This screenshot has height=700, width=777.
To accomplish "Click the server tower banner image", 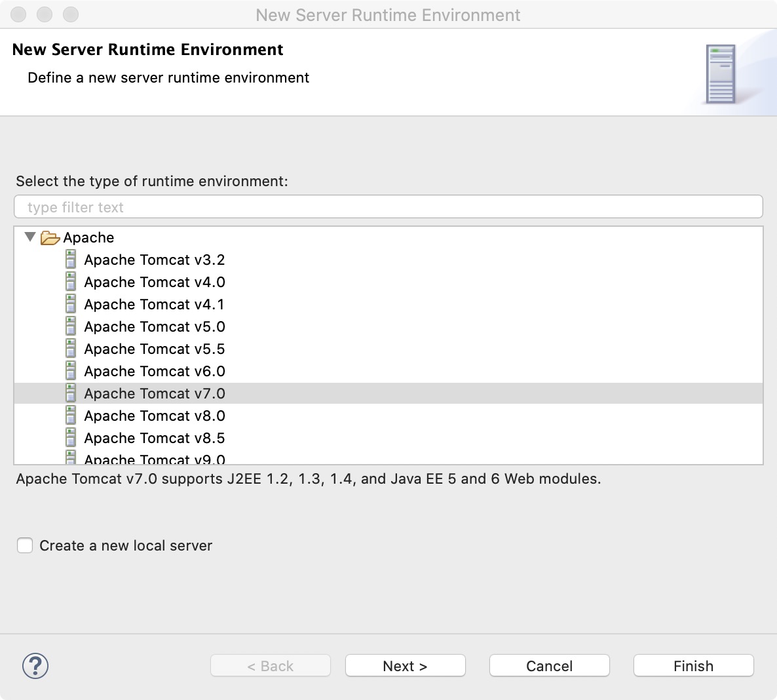I will tap(721, 74).
